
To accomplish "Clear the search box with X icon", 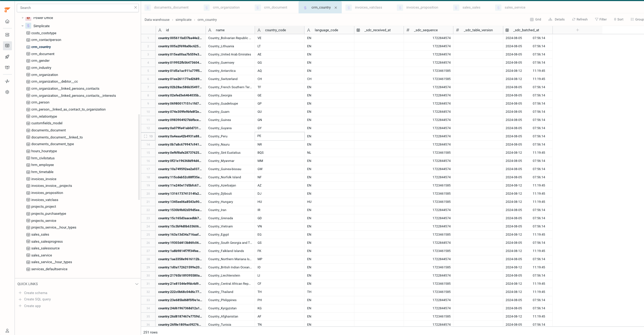I will point(136,7).
